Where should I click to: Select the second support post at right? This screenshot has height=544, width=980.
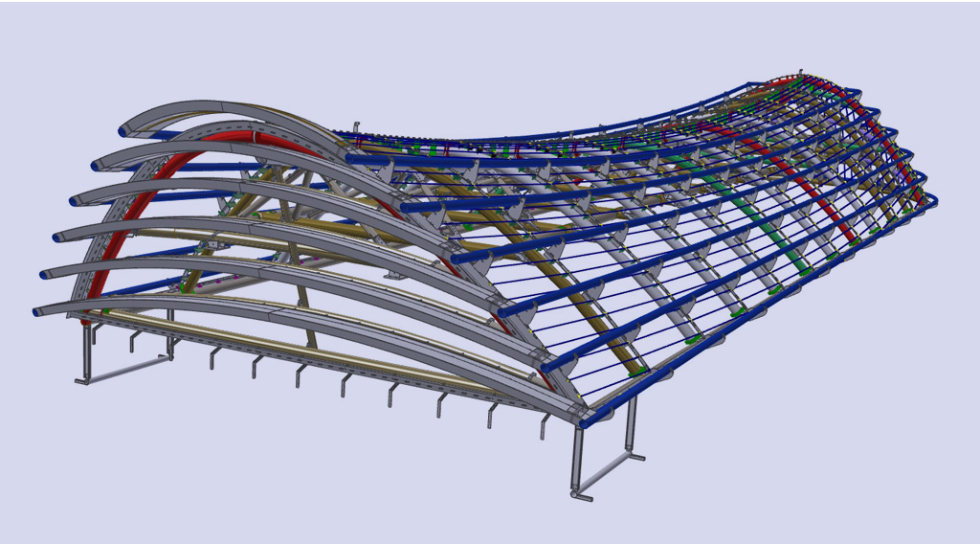click(x=631, y=423)
